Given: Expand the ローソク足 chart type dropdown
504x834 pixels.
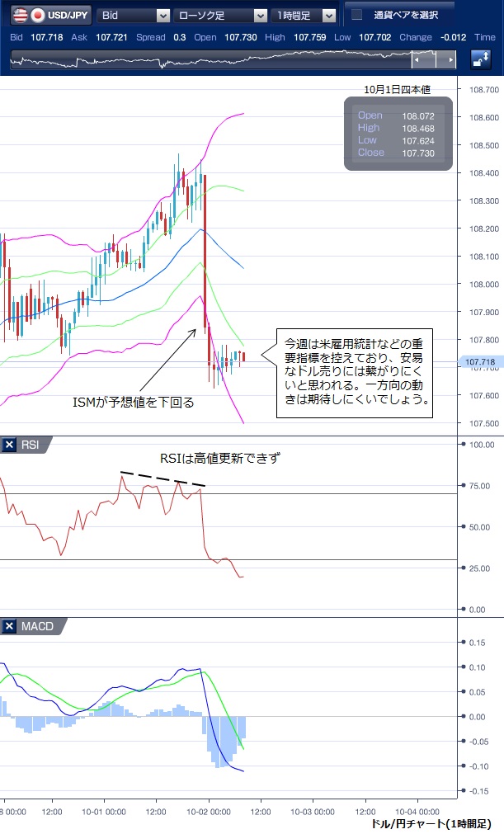Looking at the screenshot, I should [221, 15].
